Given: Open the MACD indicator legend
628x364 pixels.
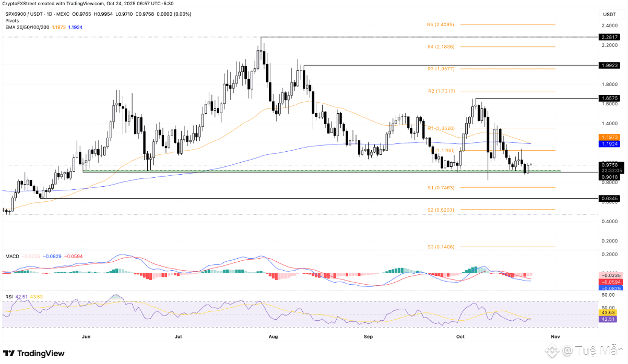Looking at the screenshot, I should [x=13, y=257].
